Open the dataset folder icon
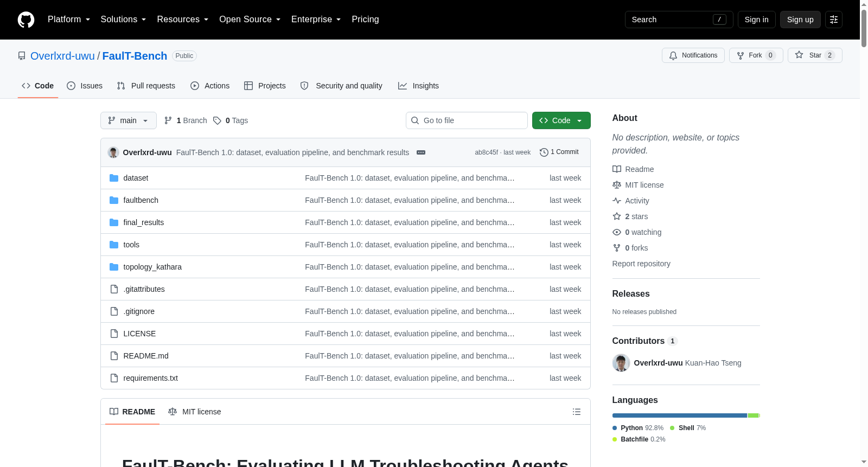The width and height of the screenshot is (868, 467). [x=114, y=178]
